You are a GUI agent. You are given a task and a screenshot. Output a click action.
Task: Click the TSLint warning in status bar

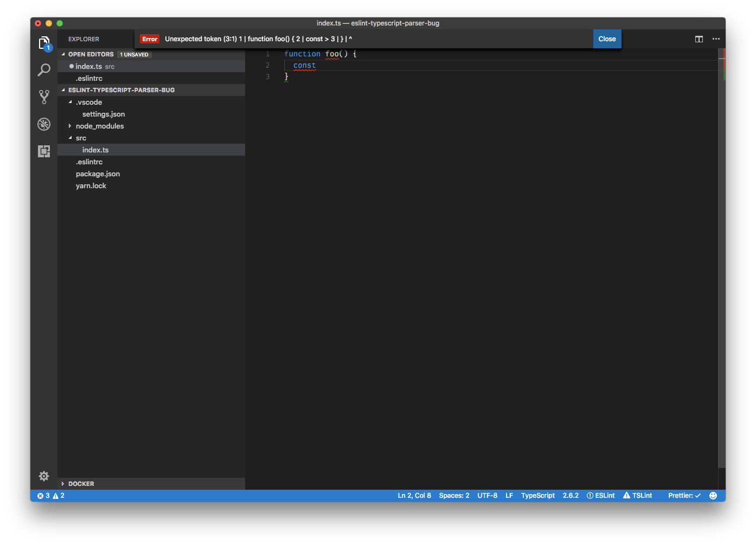(637, 495)
